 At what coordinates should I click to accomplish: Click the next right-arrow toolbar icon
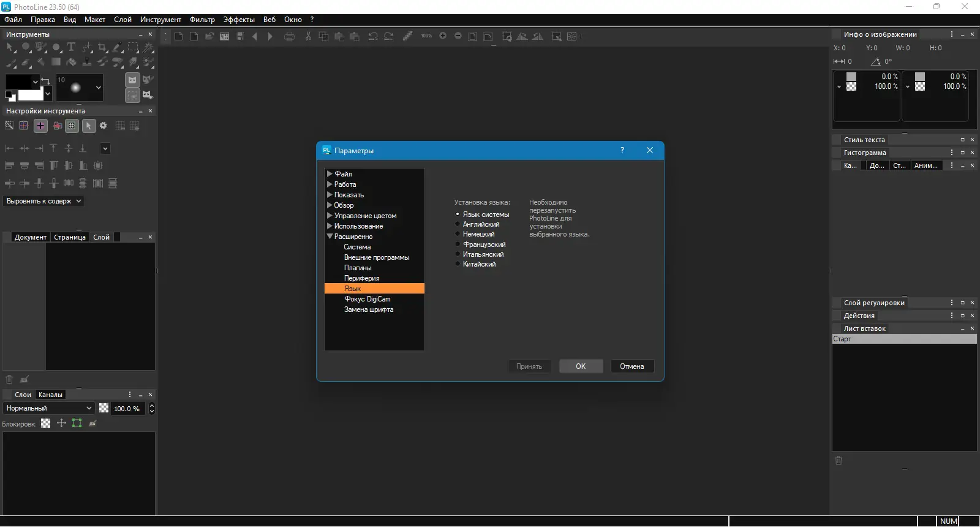(270, 37)
